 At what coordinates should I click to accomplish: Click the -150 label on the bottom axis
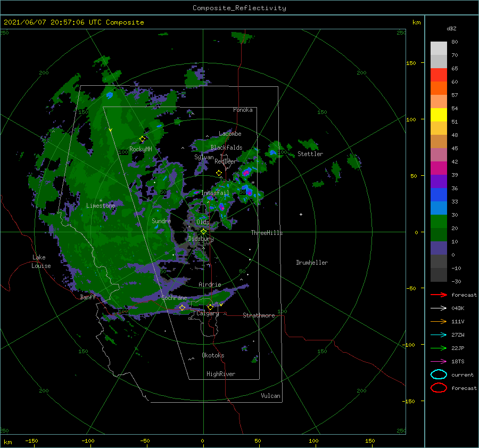click(31, 441)
